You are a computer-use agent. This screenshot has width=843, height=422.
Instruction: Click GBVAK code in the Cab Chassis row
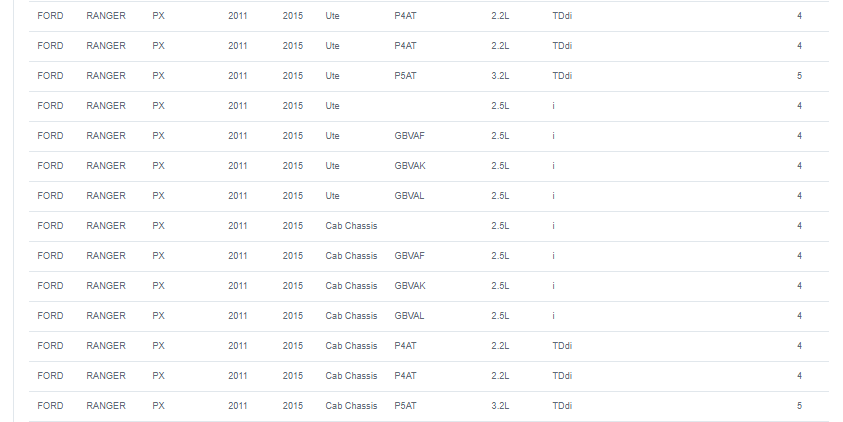click(410, 286)
